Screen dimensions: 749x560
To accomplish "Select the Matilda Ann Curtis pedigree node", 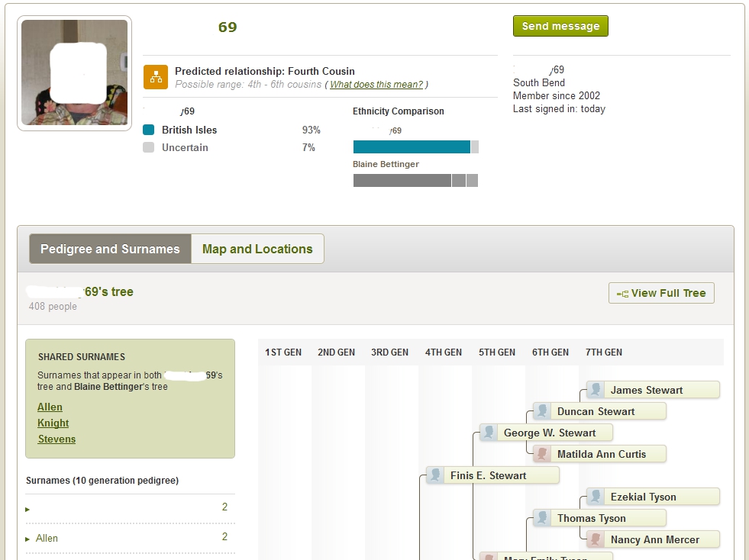I will [599, 453].
